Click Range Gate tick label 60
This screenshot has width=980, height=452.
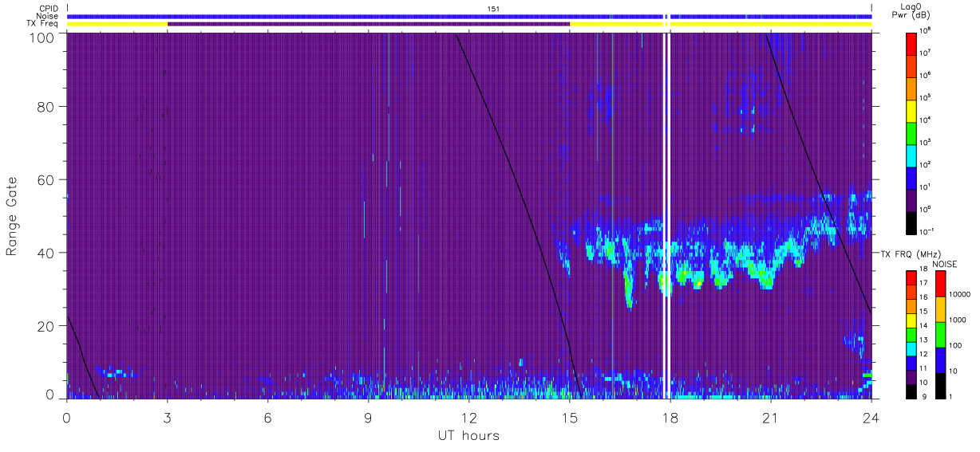45,179
